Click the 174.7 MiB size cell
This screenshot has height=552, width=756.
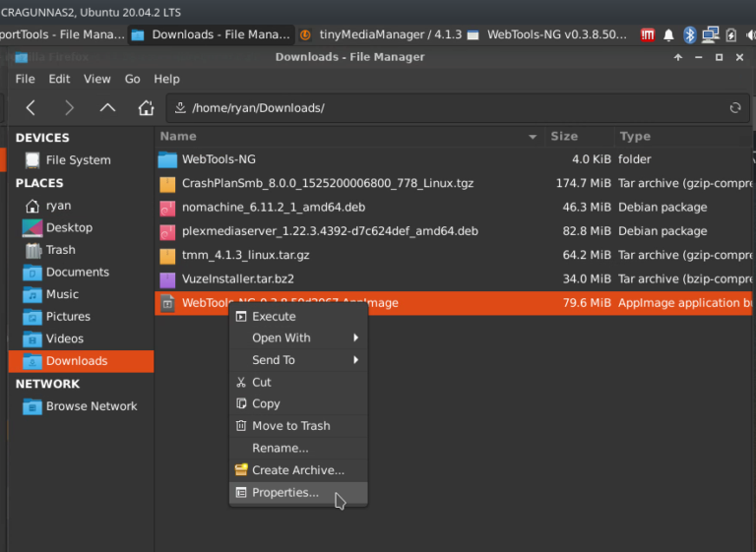(x=584, y=184)
